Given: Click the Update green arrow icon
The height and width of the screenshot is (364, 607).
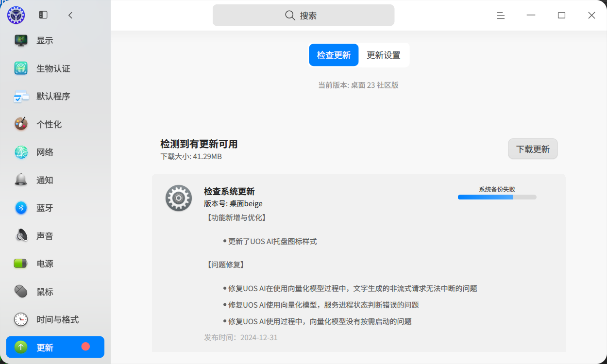Looking at the screenshot, I should pyautogui.click(x=21, y=347).
